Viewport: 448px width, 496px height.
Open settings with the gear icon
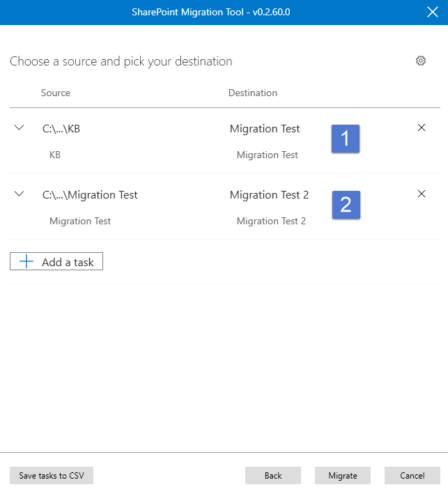pos(420,61)
